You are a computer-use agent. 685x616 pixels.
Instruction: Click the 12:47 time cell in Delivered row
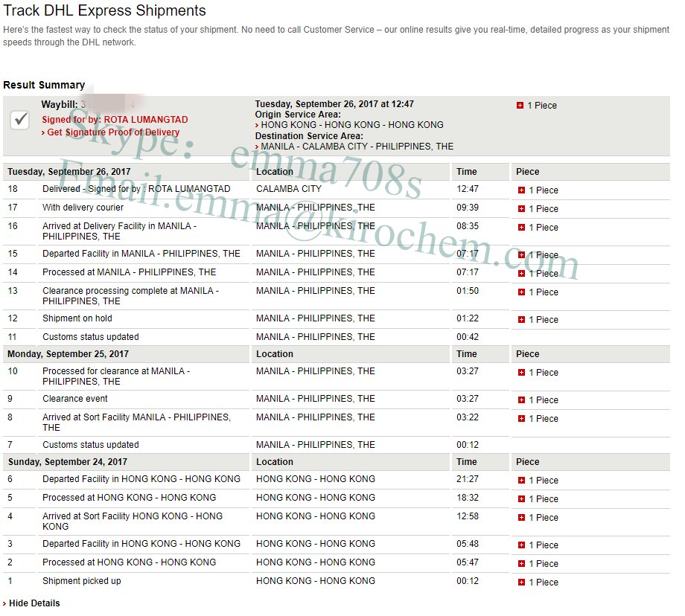pos(468,189)
